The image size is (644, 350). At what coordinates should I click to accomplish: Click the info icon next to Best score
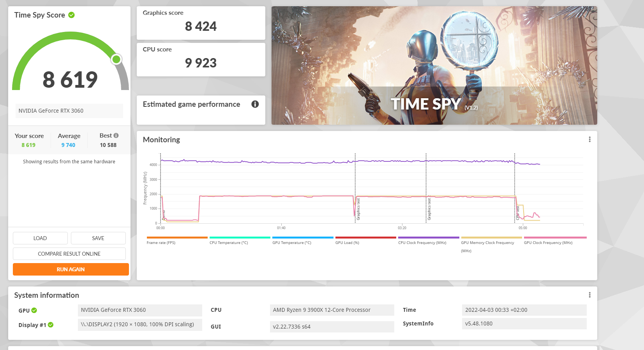tap(116, 135)
